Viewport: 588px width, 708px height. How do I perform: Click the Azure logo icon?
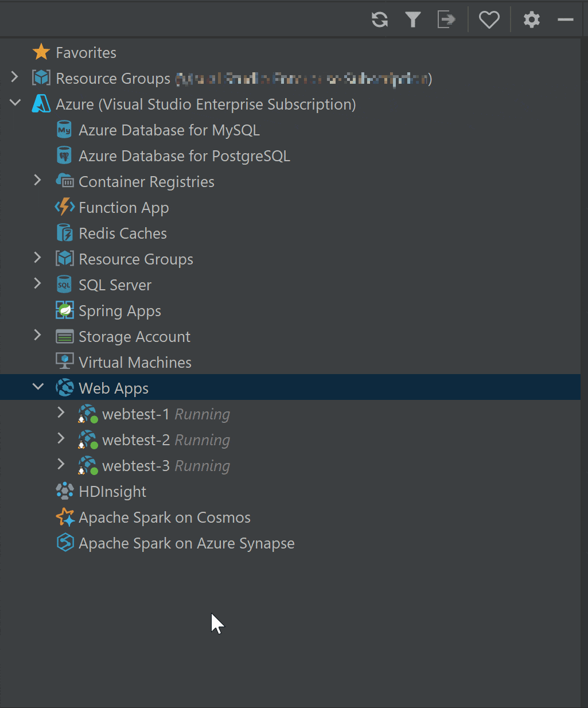coord(41,104)
